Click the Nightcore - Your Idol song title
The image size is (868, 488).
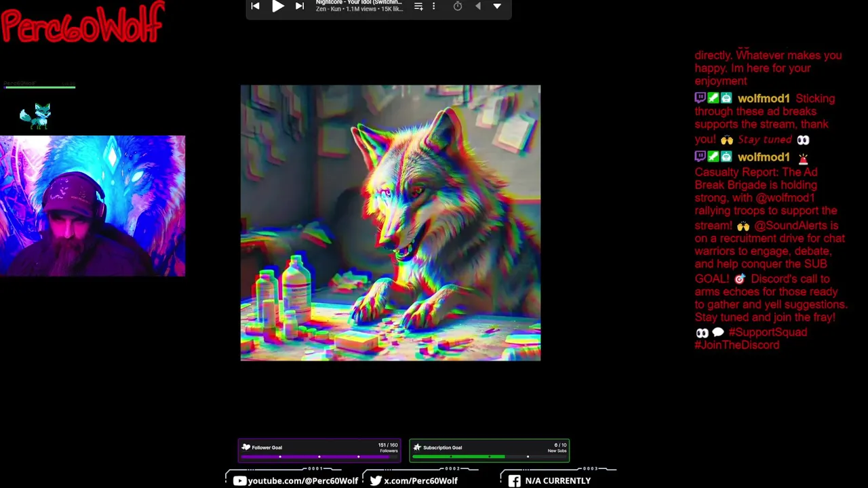point(359,3)
